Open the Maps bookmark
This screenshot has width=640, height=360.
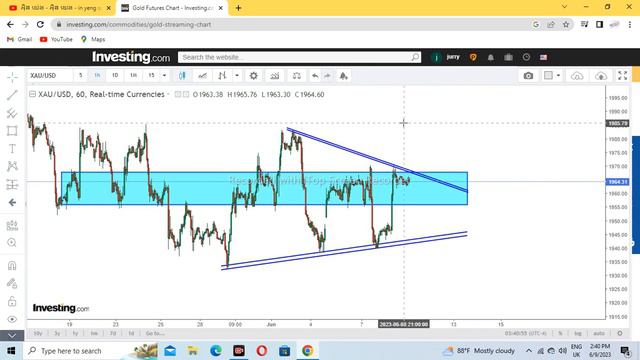93,39
